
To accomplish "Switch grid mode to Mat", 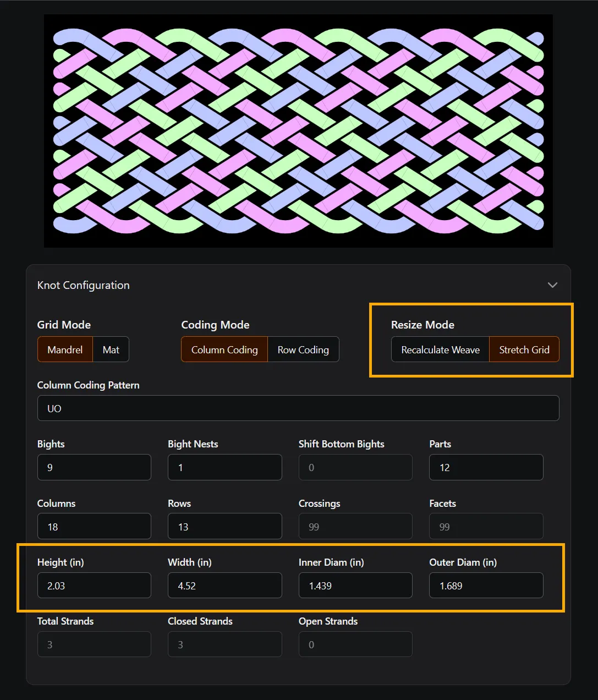I will click(111, 349).
